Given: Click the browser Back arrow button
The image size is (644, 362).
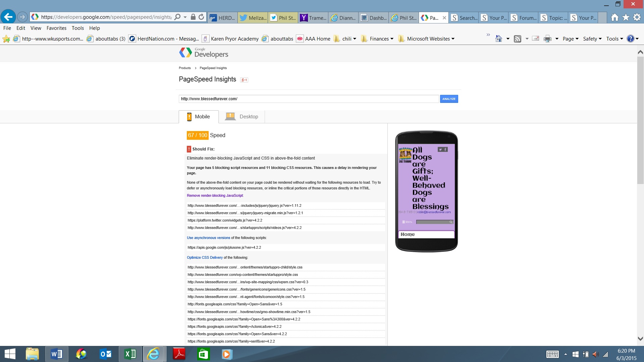Looking at the screenshot, I should (x=8, y=17).
